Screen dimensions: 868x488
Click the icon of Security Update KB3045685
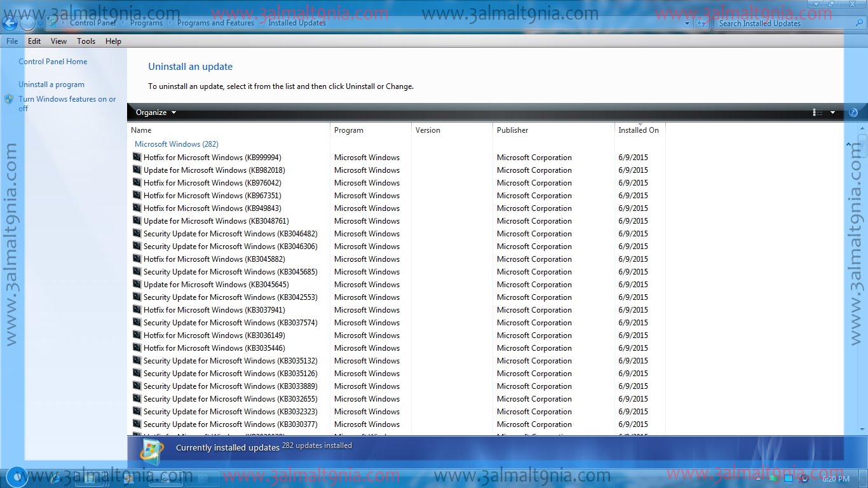(x=137, y=271)
